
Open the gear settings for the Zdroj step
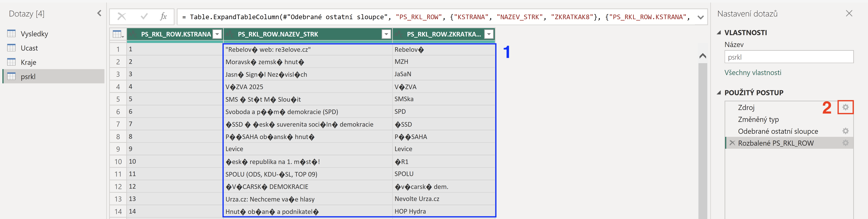[x=845, y=107]
